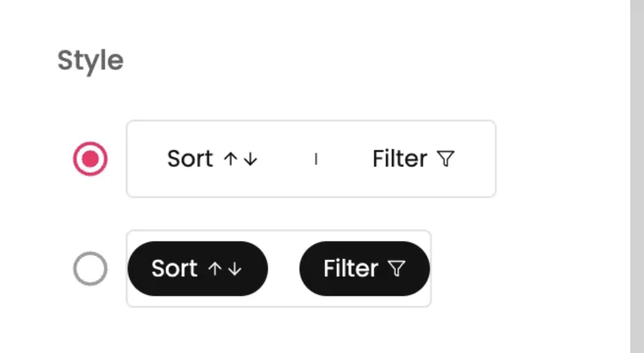Screen dimensions: 644x353
Task: Click the "Style" section heading
Action: (90, 60)
